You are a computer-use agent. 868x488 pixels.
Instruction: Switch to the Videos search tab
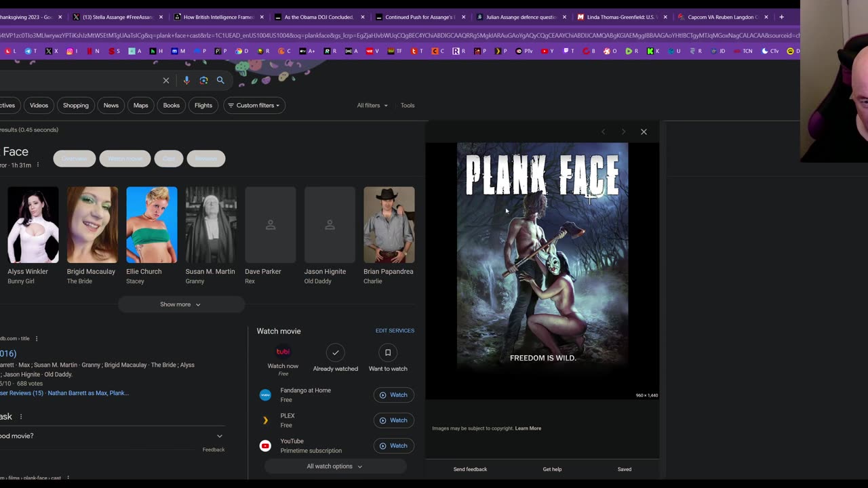(39, 105)
